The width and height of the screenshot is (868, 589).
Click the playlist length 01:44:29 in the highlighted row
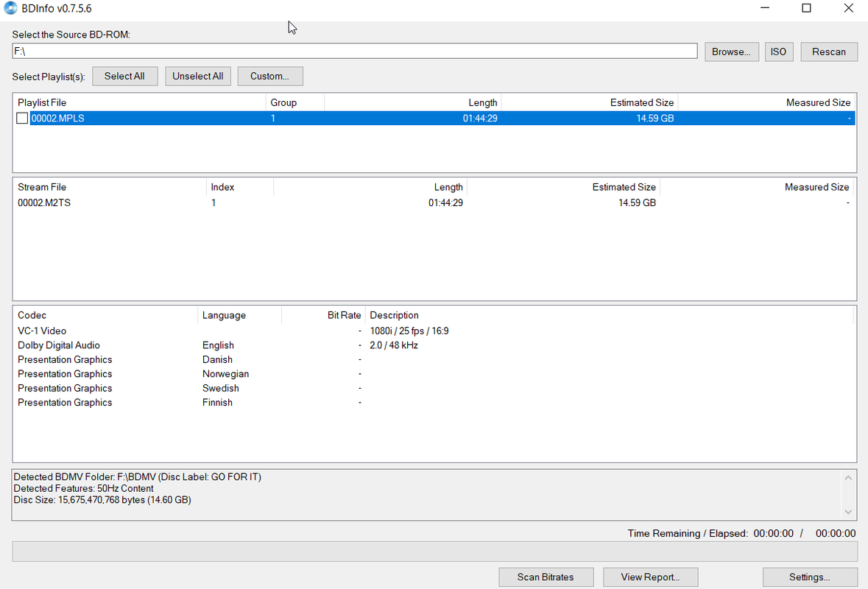click(480, 119)
